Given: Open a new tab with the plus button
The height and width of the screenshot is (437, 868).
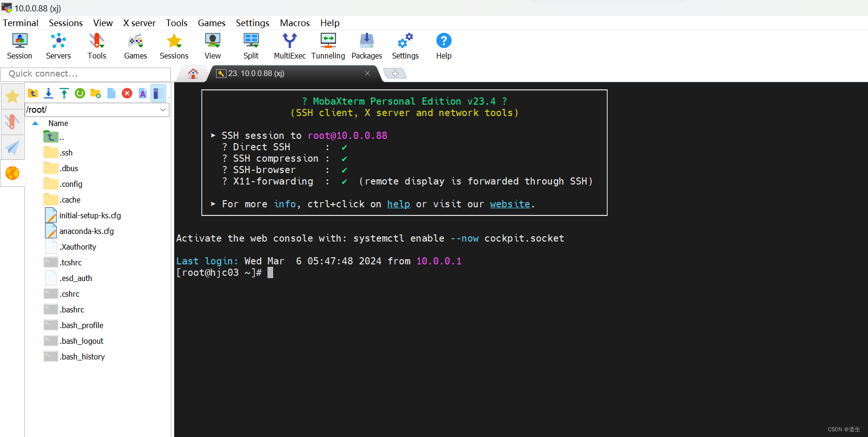Looking at the screenshot, I should tap(395, 73).
